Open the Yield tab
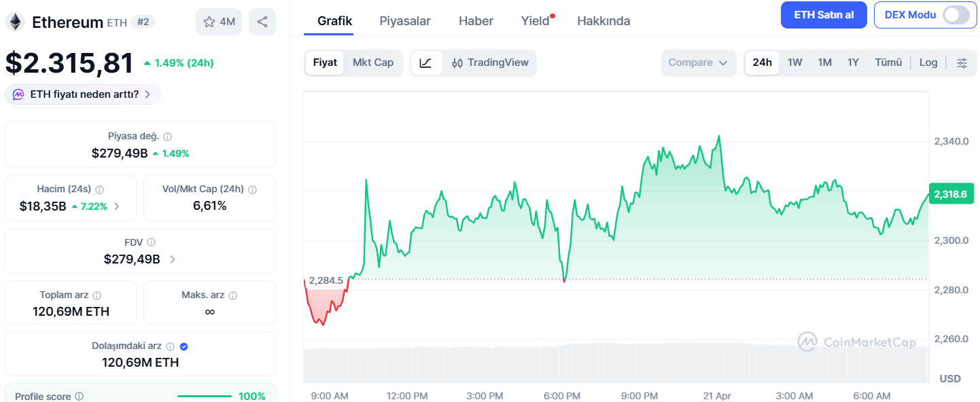The image size is (980, 402). point(536,20)
